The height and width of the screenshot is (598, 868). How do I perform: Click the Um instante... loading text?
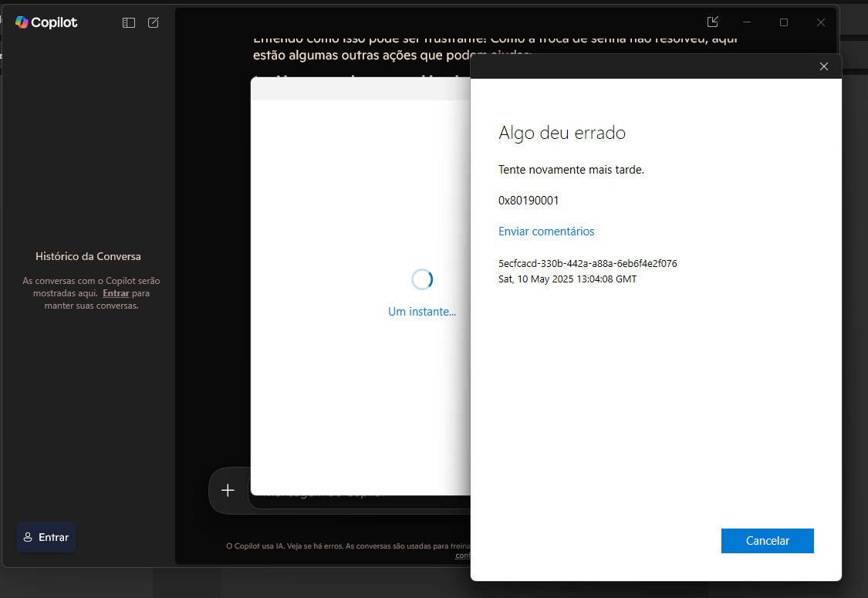[x=422, y=312]
